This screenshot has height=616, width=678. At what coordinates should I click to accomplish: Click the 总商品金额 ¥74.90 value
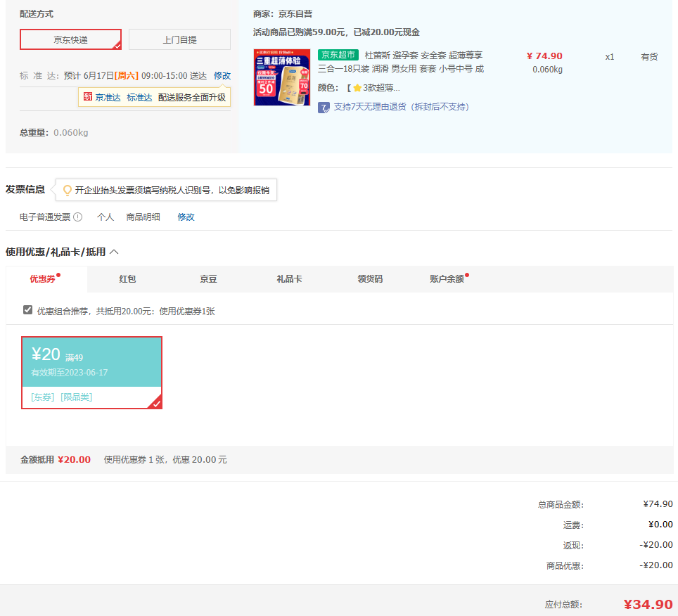coord(658,504)
